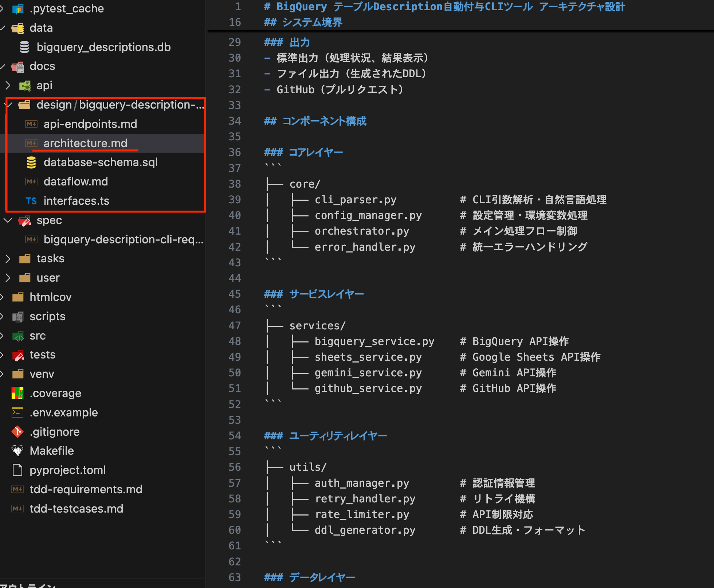Click the docs folder icon

(17, 66)
